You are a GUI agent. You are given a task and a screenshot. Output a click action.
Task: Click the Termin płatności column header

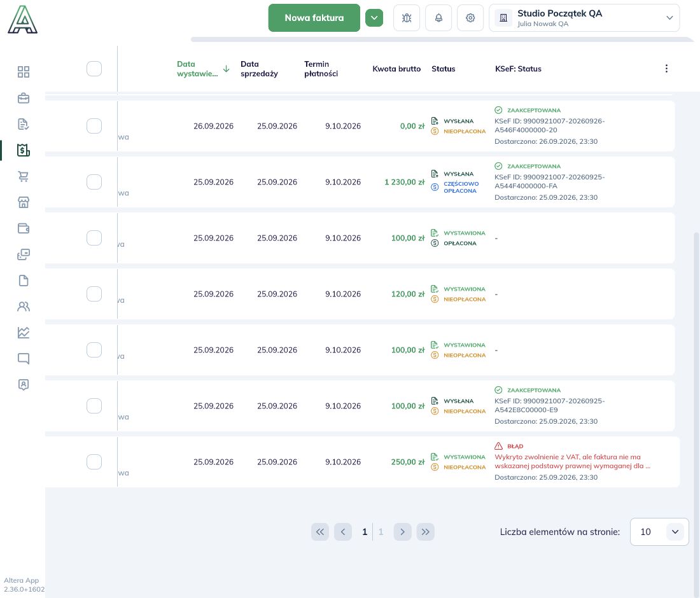(321, 69)
